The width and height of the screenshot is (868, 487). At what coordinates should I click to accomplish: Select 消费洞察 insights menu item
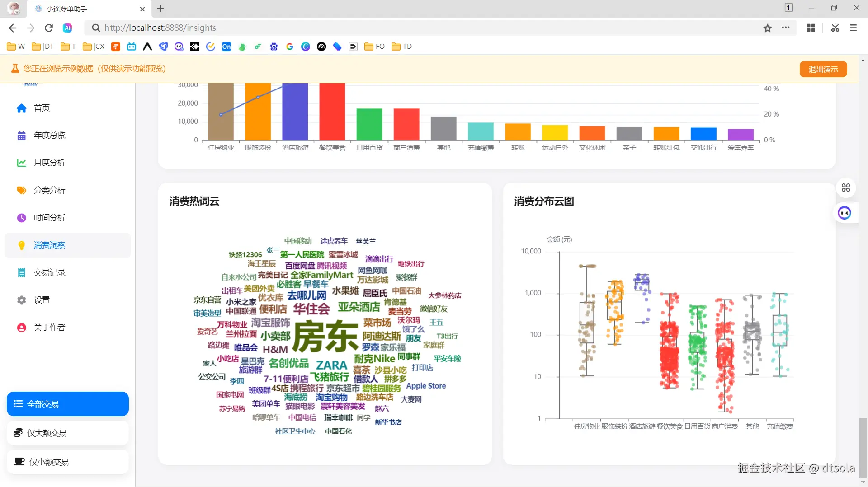(x=68, y=245)
